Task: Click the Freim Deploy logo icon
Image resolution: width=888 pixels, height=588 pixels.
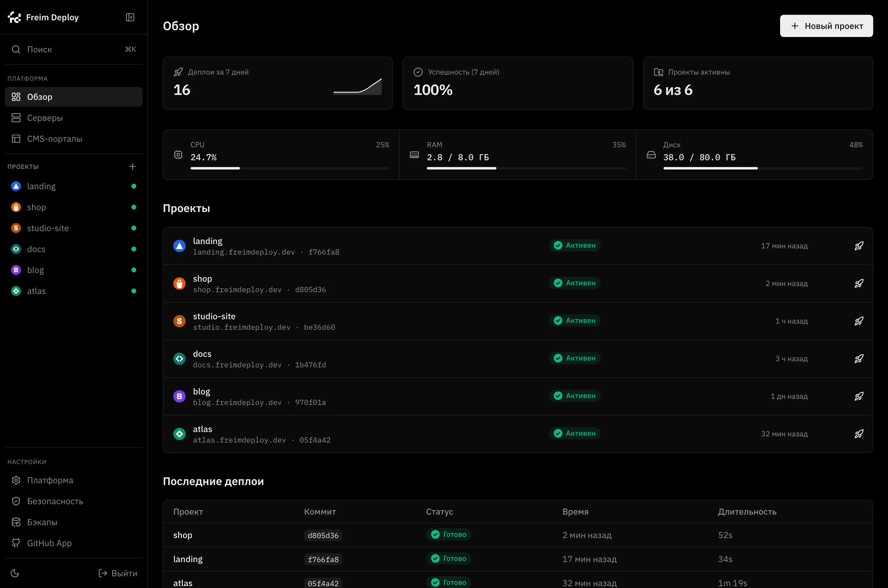Action: click(x=14, y=17)
